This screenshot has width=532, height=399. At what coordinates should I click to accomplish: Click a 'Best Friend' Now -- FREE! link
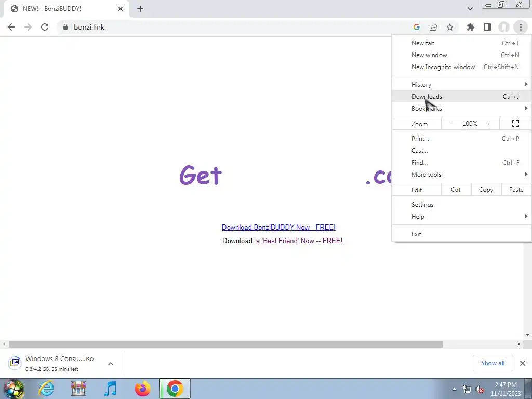point(299,241)
